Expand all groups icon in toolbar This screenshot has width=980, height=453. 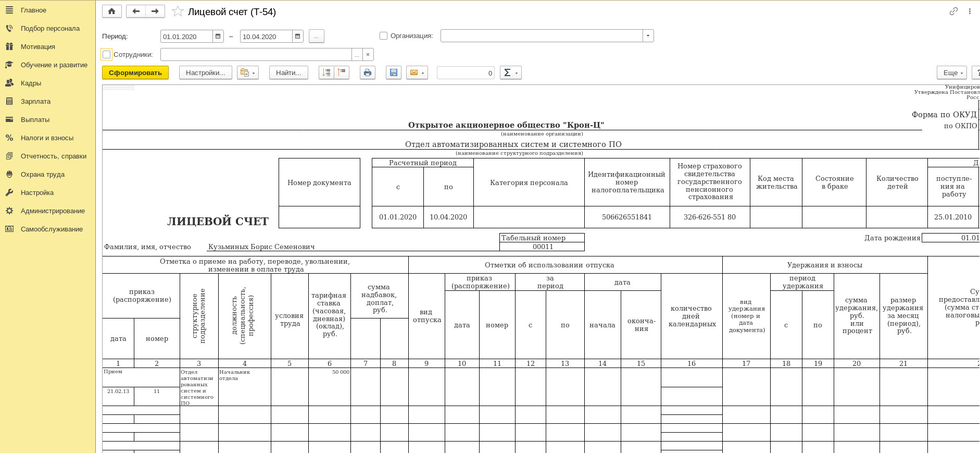pyautogui.click(x=326, y=73)
